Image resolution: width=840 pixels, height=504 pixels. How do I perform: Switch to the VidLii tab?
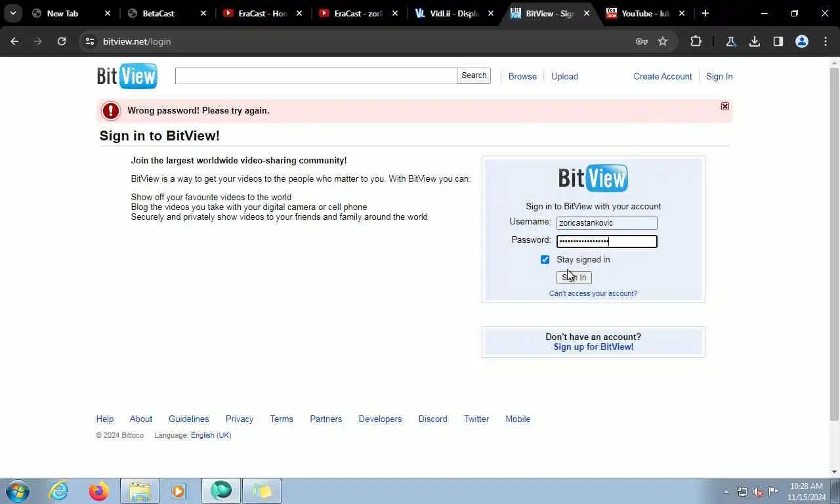pyautogui.click(x=454, y=13)
